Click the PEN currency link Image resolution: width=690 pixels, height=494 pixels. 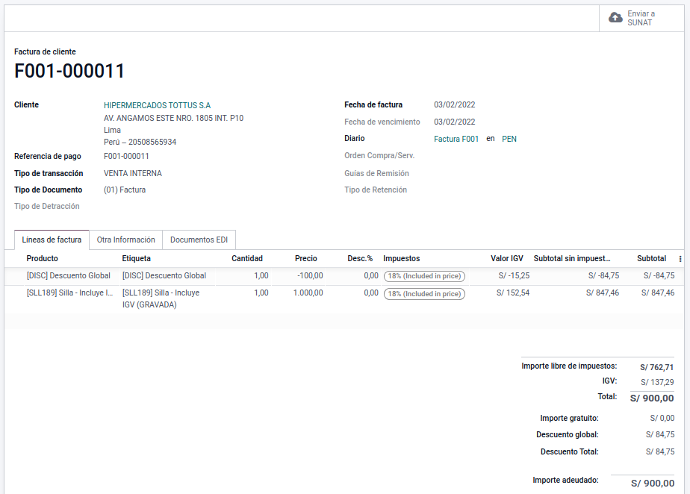(x=509, y=139)
